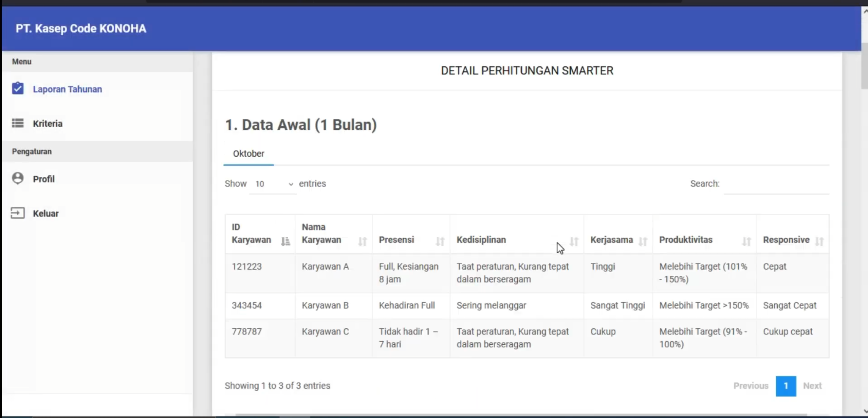Open the Show entries count dropdown
This screenshot has height=418, width=868.
point(273,184)
